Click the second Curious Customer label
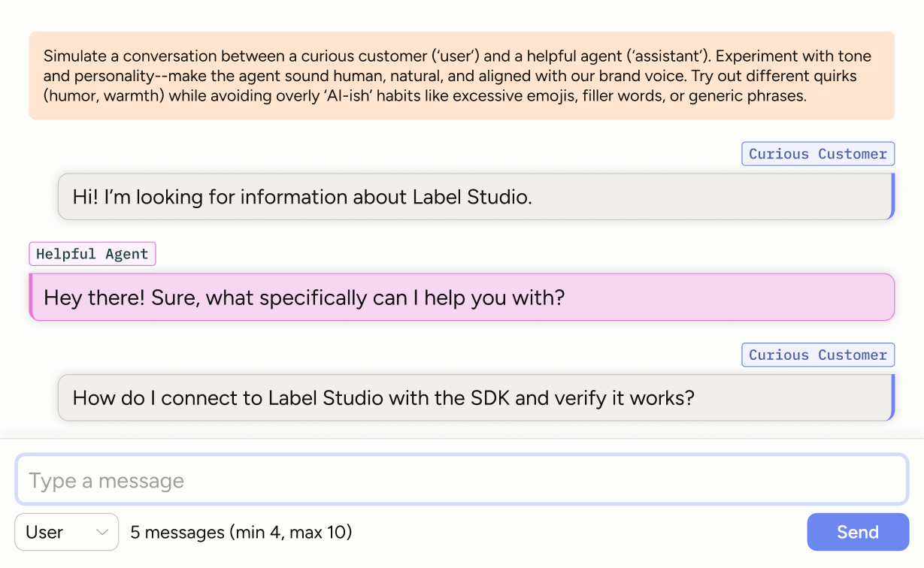This screenshot has width=924, height=568. tap(817, 355)
